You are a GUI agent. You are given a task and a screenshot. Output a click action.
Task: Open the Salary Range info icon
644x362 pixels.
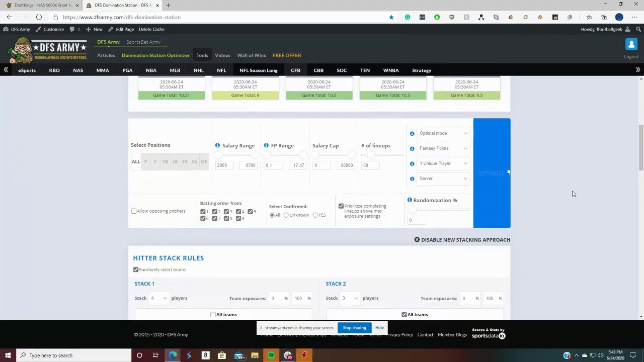(217, 145)
